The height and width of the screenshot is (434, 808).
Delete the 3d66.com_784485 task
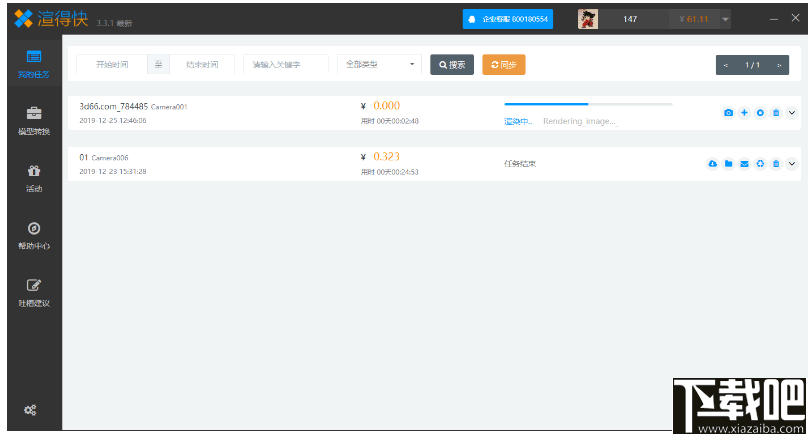776,113
